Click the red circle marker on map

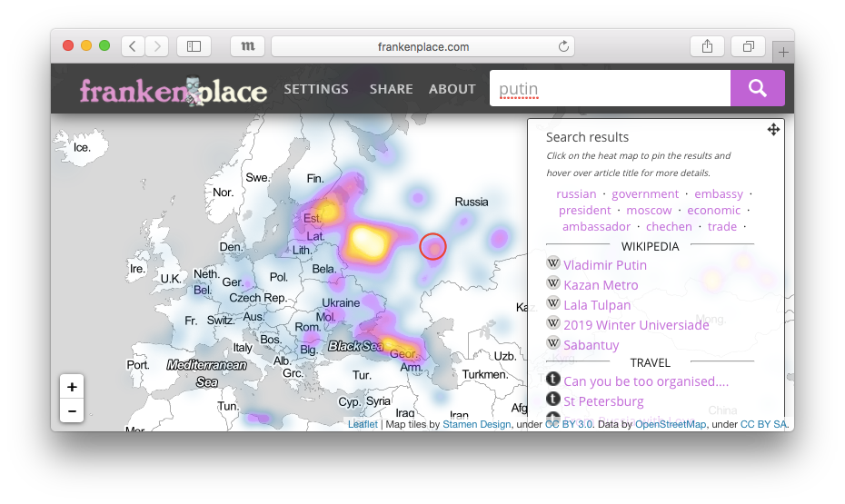[433, 246]
